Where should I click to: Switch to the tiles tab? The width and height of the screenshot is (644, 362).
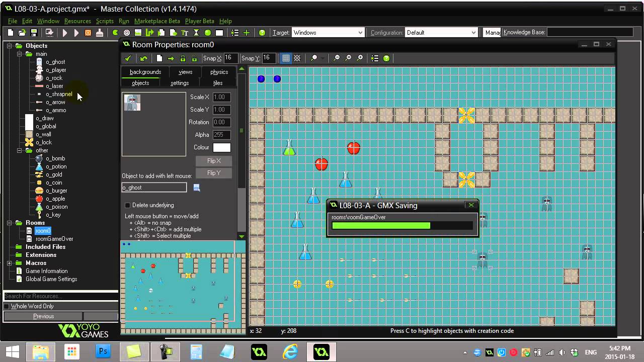(218, 83)
